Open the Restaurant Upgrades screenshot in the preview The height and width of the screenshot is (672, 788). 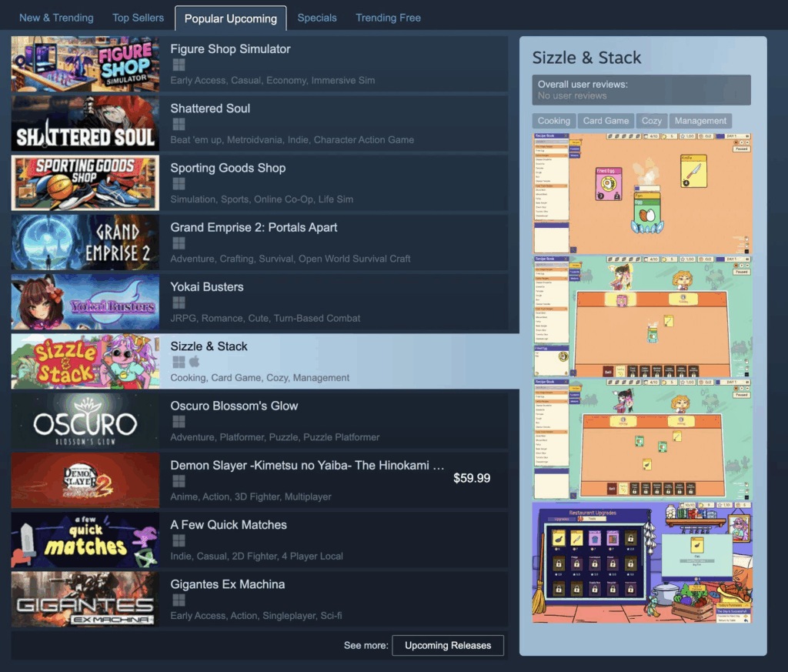[642, 563]
